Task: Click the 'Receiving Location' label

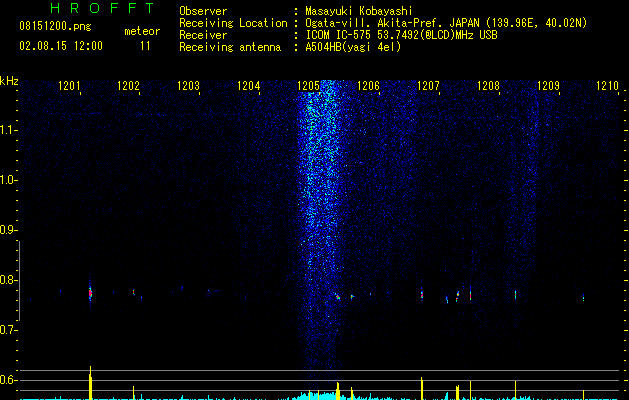Action: pyautogui.click(x=233, y=23)
